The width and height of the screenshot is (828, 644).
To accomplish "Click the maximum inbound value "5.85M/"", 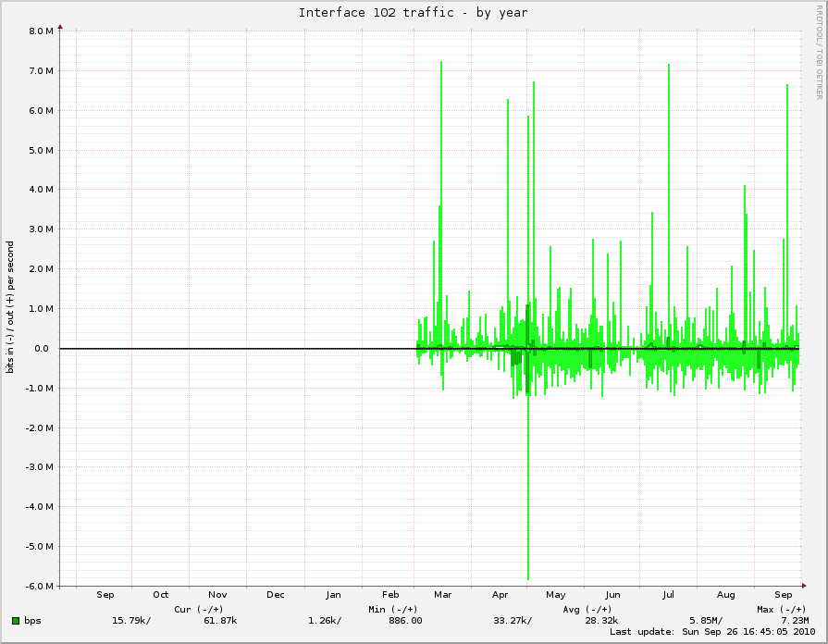I will click(x=706, y=621).
